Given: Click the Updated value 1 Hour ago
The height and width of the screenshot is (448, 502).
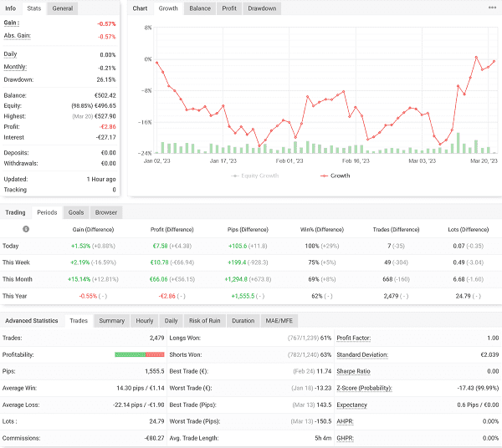Looking at the screenshot, I should (101, 179).
